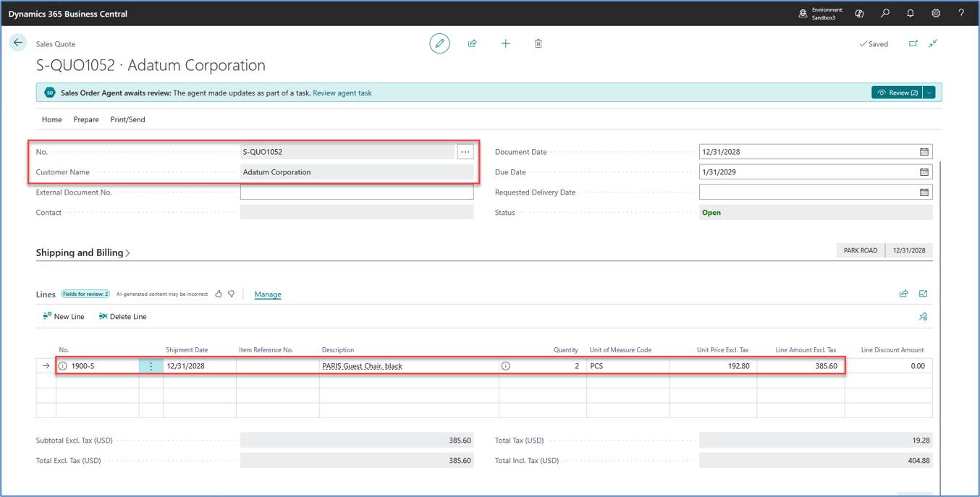Click the Sales Quote breadcrumb label
Image resolution: width=980 pixels, height=497 pixels.
coord(56,44)
